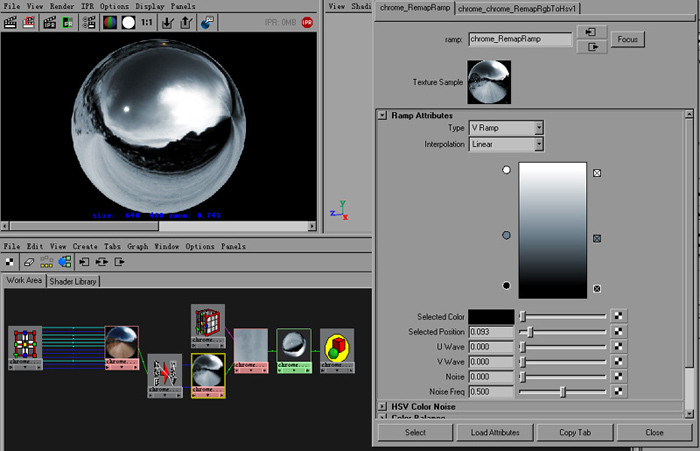Click the Redo Previous Render clapperboard icon
Viewport: 700px width, 451px height.
pos(10,22)
